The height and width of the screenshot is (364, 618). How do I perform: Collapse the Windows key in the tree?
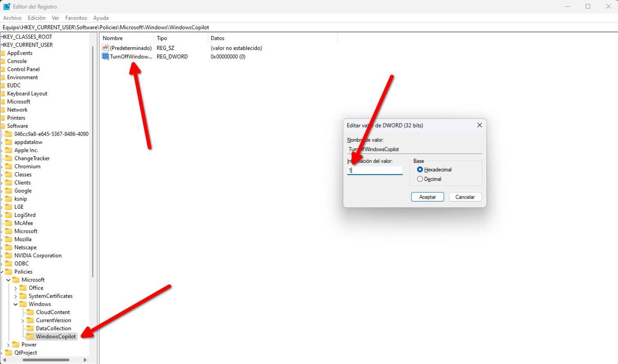point(15,304)
